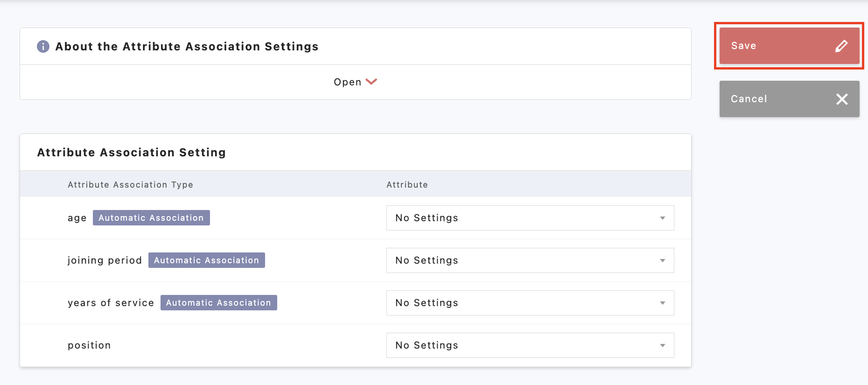The width and height of the screenshot is (868, 385).
Task: Open the years of service attribute dropdown
Action: click(x=530, y=303)
